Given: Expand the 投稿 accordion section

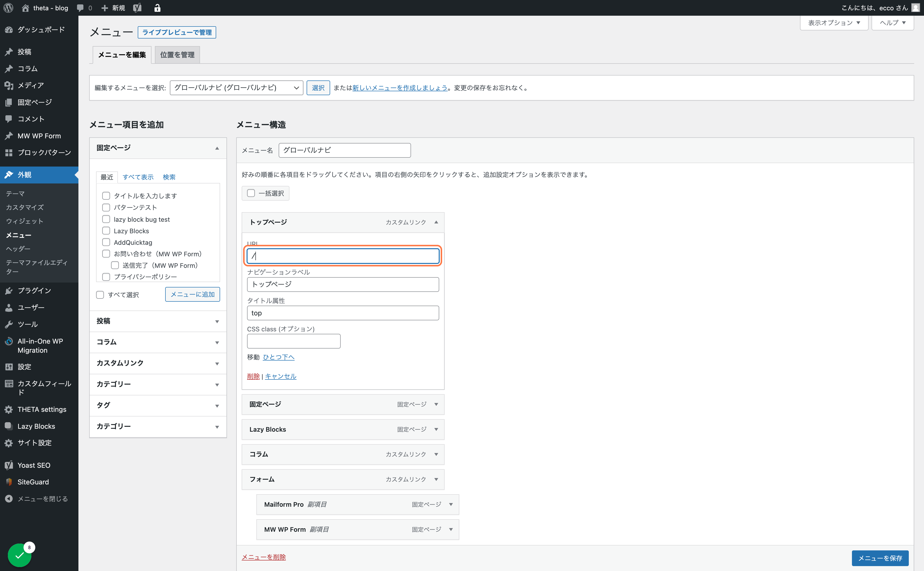Looking at the screenshot, I should tap(158, 321).
